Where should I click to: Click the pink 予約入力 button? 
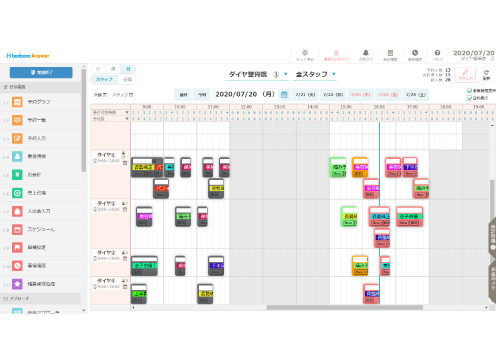pyautogui.click(x=465, y=75)
